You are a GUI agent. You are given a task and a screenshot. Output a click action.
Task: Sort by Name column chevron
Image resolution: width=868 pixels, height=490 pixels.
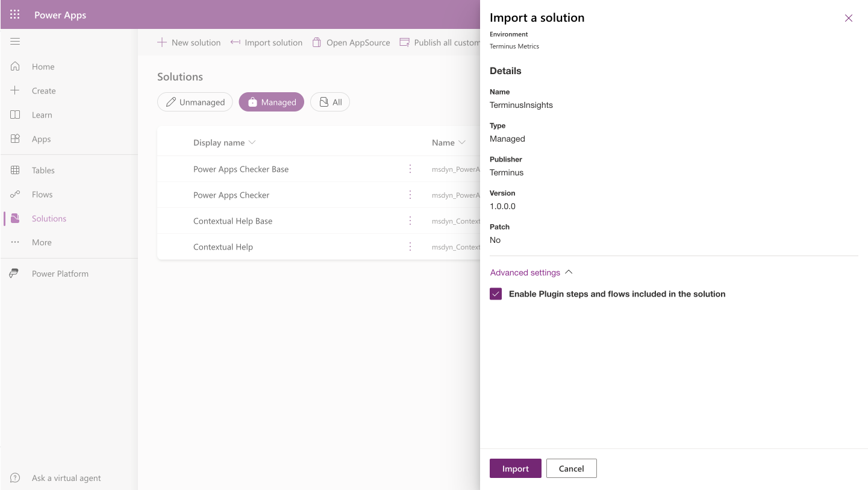coord(462,142)
